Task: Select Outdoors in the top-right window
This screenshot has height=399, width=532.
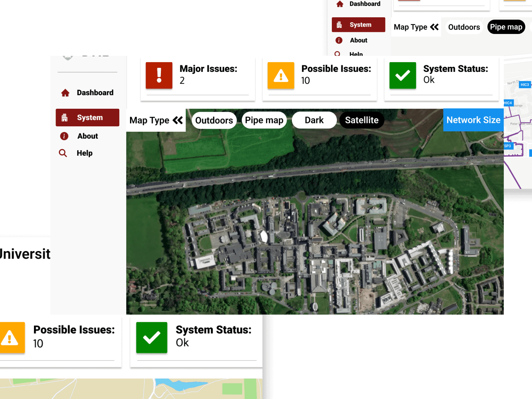Action: click(464, 27)
